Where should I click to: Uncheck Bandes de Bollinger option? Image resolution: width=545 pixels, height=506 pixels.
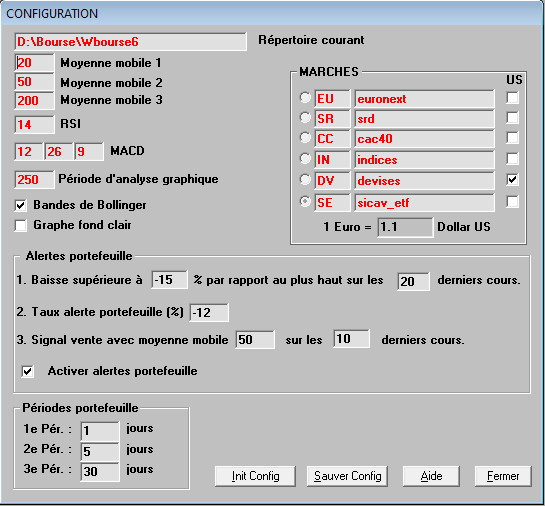click(21, 205)
